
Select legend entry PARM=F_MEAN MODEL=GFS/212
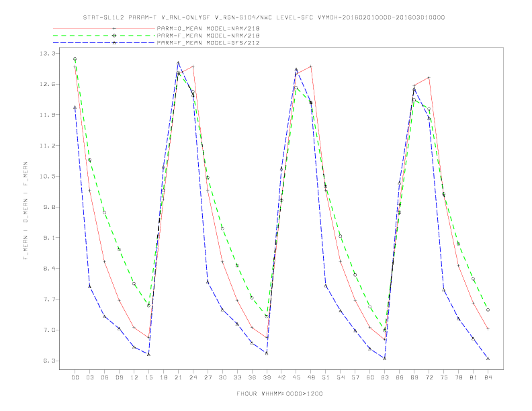tap(208, 43)
